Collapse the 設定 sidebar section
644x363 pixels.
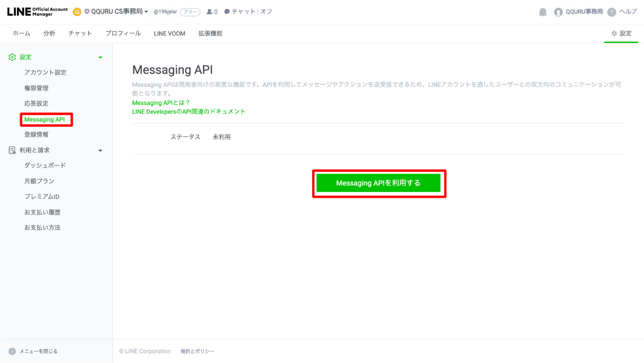pos(100,58)
